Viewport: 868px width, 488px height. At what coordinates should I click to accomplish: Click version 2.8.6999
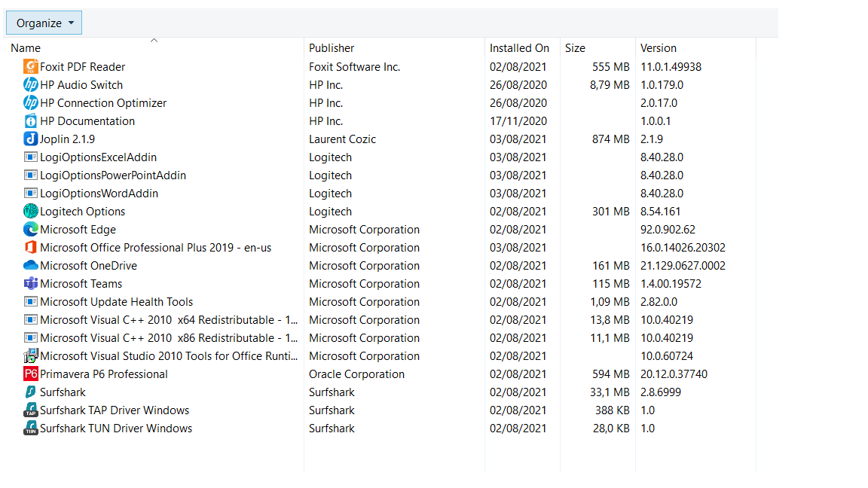tap(660, 392)
